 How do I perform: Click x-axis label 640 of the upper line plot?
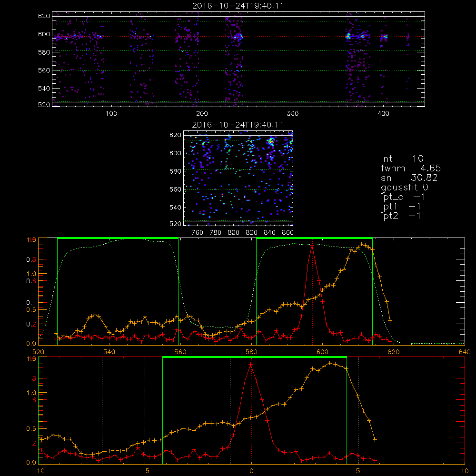coord(465,352)
